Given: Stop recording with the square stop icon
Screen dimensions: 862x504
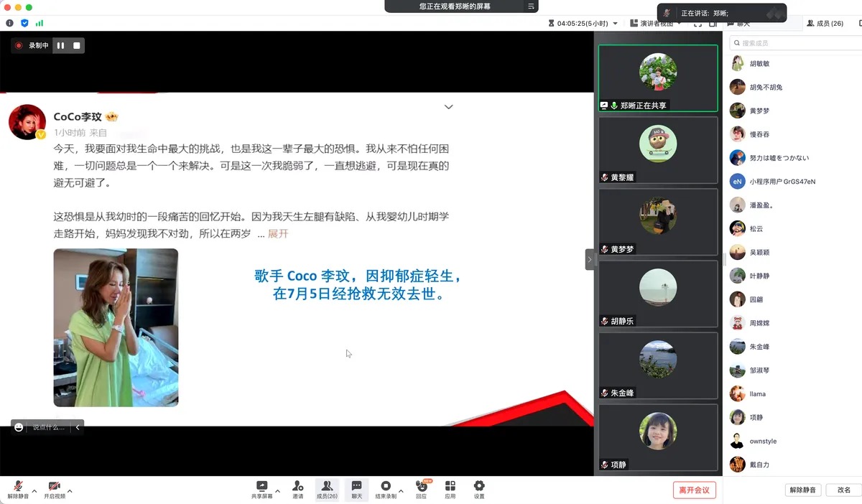Looking at the screenshot, I should coord(77,45).
